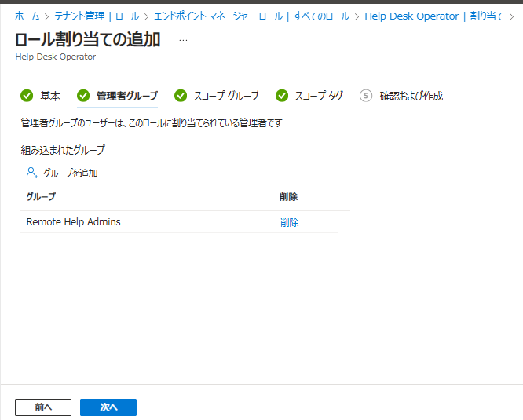Click the 組み込まれたグループ label
This screenshot has height=420, width=523.
(x=63, y=150)
